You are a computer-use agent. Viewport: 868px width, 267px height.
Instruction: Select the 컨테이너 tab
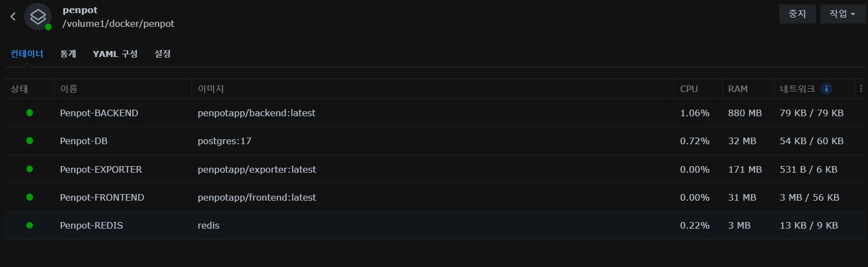27,54
